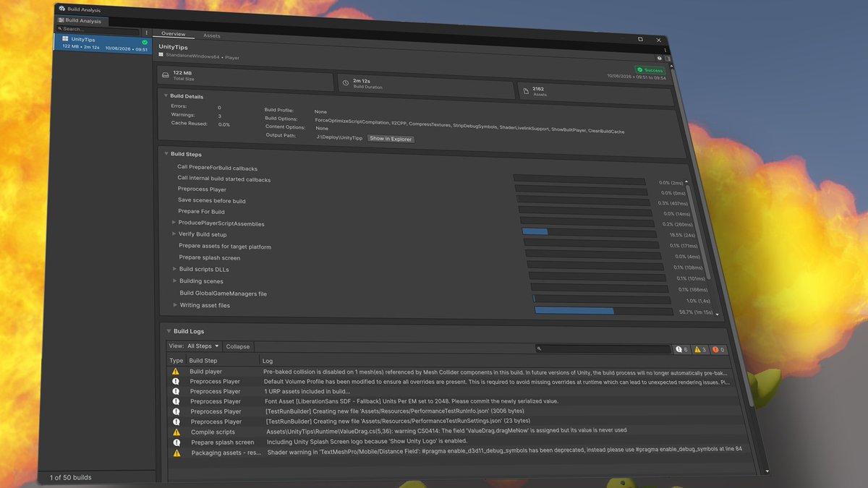
Task: Select the Save scenes before build step
Action: [x=212, y=200]
